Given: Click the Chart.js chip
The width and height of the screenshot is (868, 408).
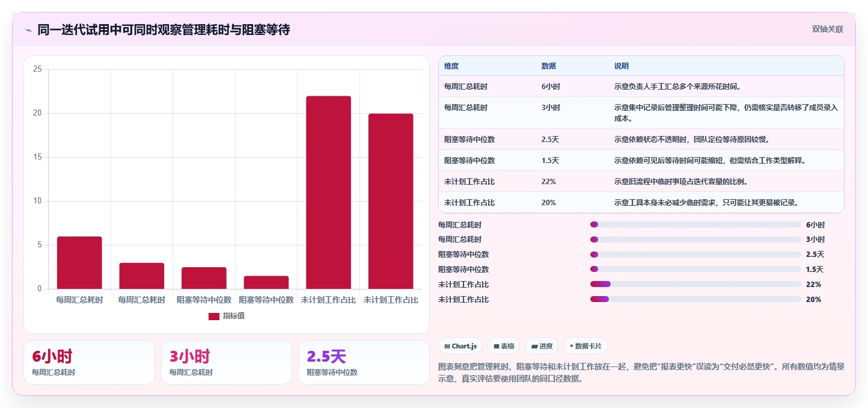Looking at the screenshot, I should point(460,346).
